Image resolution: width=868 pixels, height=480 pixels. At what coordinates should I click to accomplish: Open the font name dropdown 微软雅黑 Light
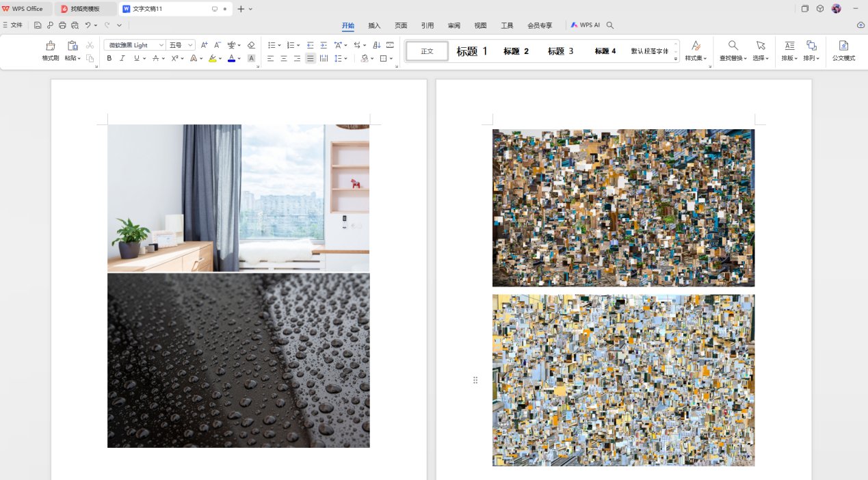coord(135,45)
